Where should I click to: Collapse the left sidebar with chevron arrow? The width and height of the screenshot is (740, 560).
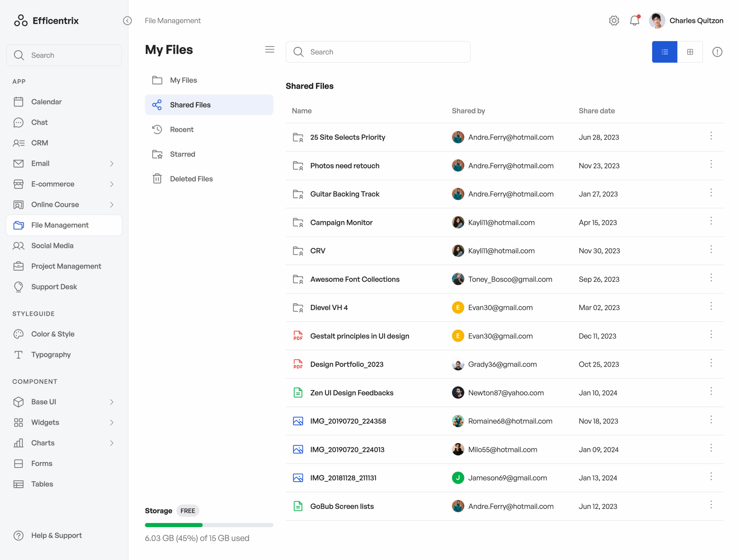click(127, 21)
